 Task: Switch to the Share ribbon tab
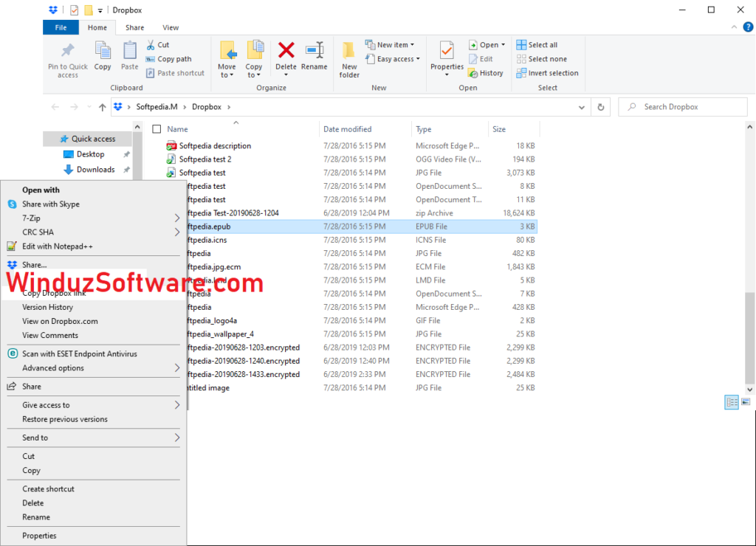tap(134, 27)
